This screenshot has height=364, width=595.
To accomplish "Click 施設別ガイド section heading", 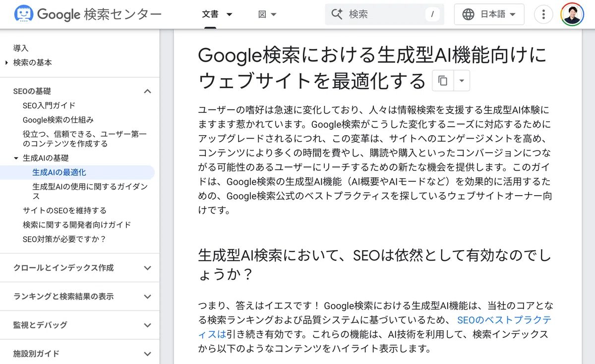I will (x=36, y=354).
